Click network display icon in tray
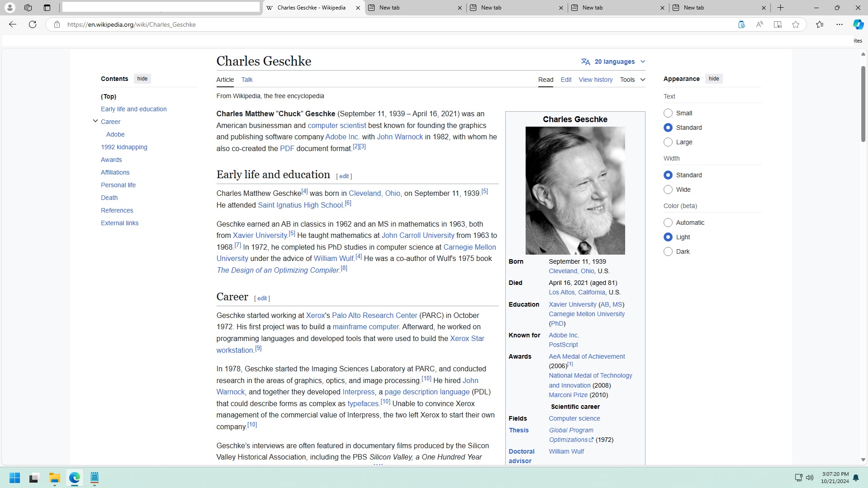This screenshot has width=868, height=488. point(798,478)
